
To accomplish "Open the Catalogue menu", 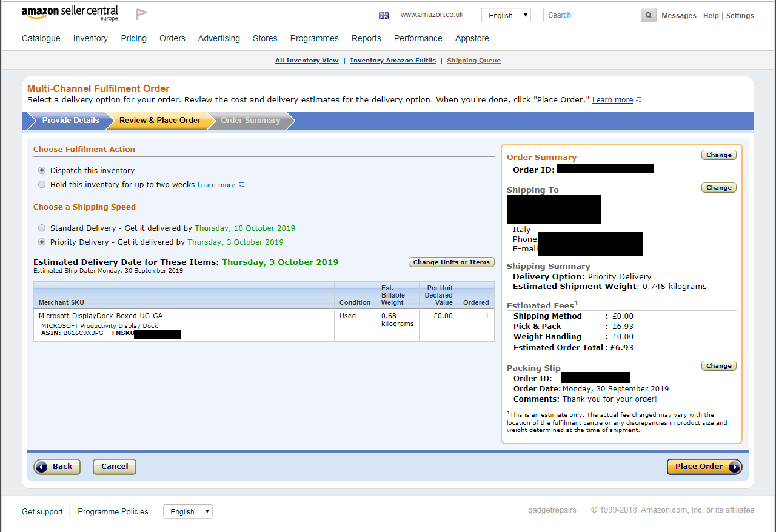I will pyautogui.click(x=41, y=38).
